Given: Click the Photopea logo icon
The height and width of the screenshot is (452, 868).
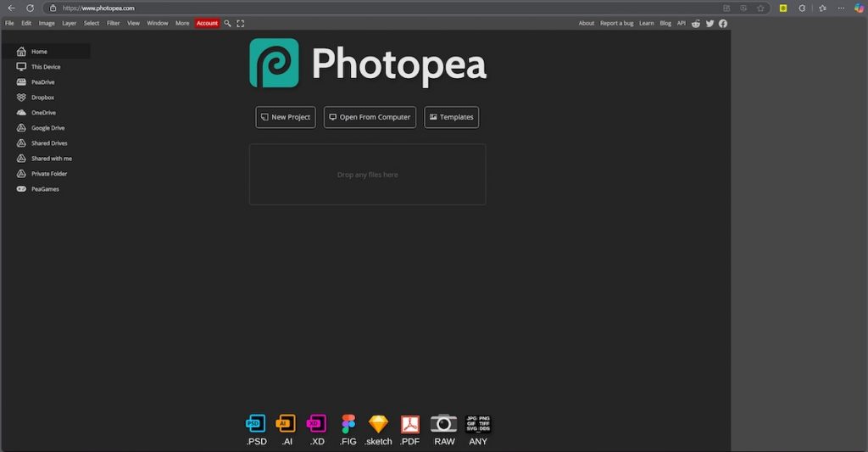Looking at the screenshot, I should [x=274, y=63].
